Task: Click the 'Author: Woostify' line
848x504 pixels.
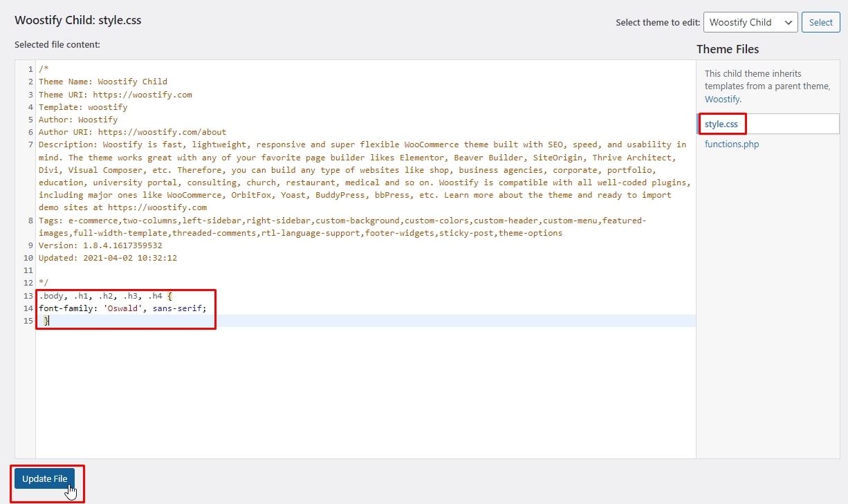Action: (78, 120)
